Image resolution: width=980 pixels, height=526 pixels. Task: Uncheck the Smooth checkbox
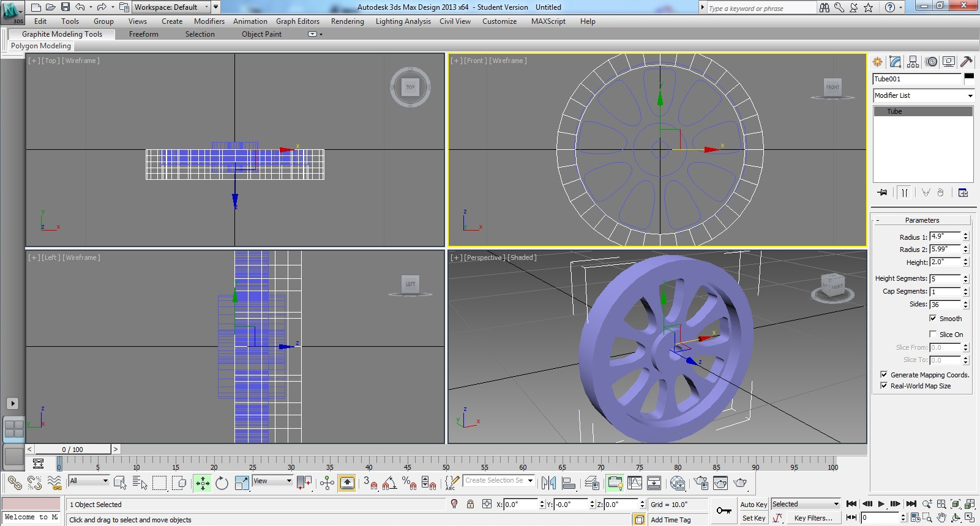coord(933,318)
